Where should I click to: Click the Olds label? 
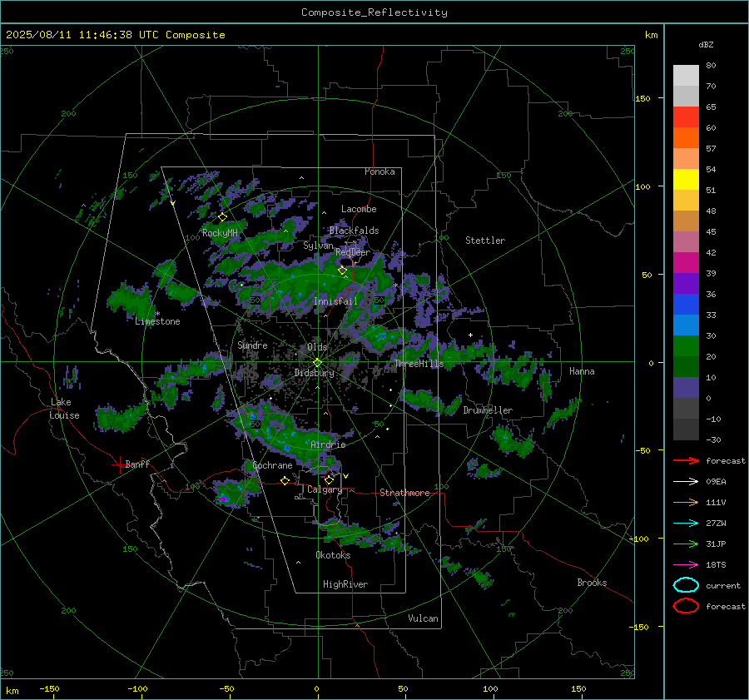317,347
